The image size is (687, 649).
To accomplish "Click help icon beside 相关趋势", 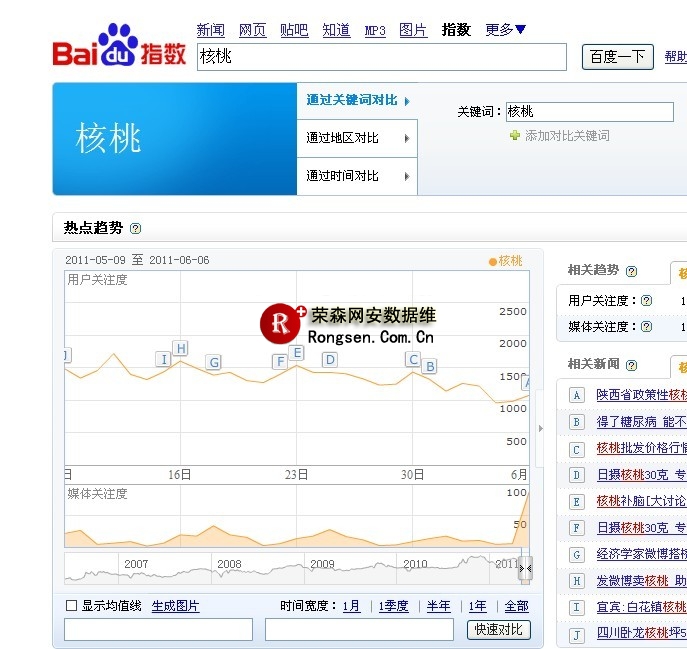I will [631, 271].
